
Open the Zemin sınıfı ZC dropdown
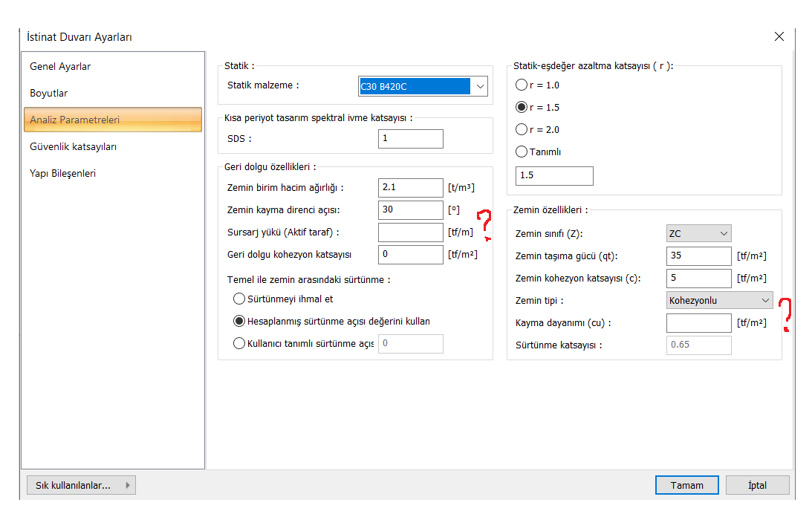click(x=698, y=233)
